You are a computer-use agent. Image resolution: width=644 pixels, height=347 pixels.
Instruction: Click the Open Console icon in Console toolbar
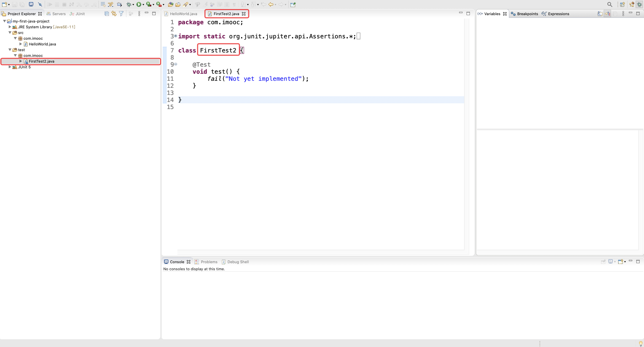pos(620,262)
